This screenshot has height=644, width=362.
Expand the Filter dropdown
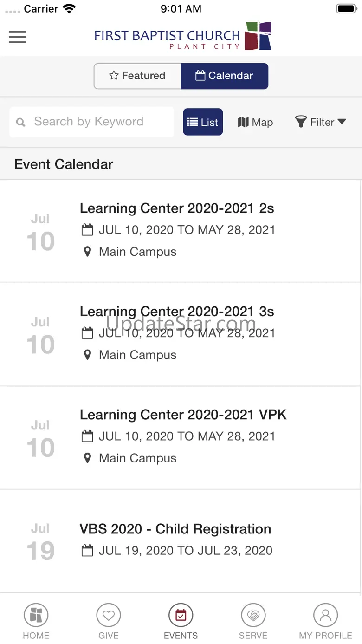[321, 122]
